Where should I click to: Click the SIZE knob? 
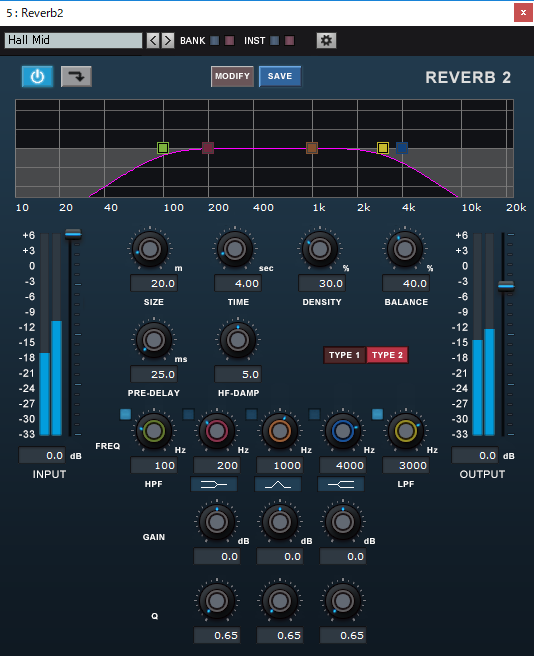(x=150, y=249)
